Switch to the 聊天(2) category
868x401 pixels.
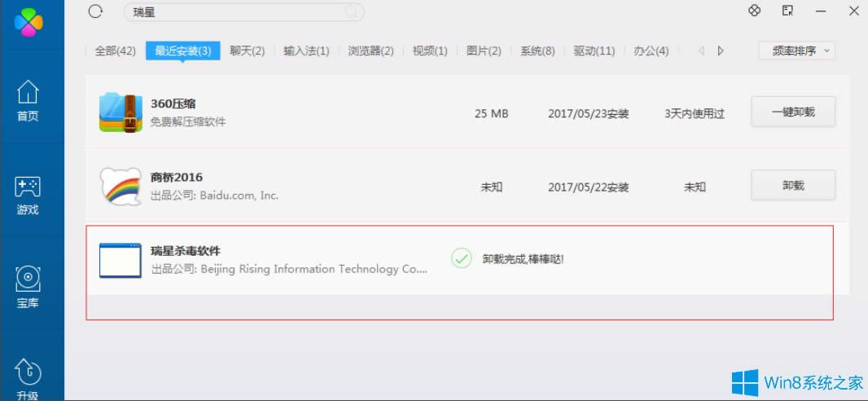coord(248,51)
